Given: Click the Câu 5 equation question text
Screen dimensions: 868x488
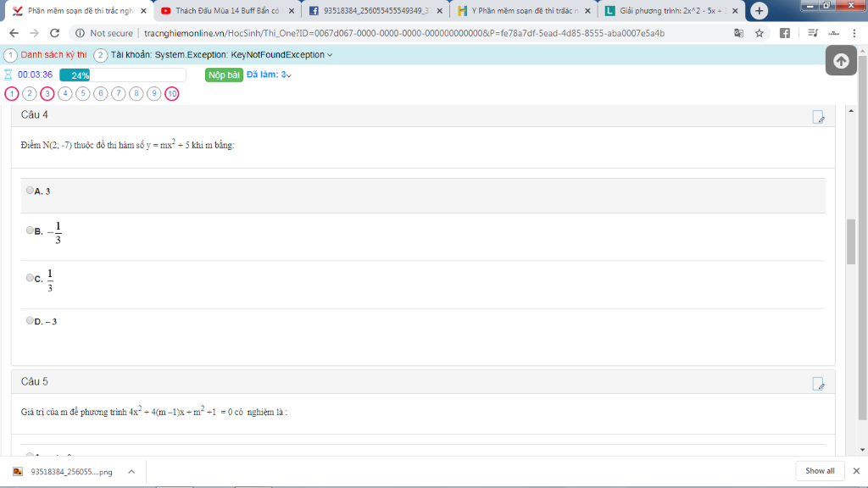Looking at the screenshot, I should 154,412.
